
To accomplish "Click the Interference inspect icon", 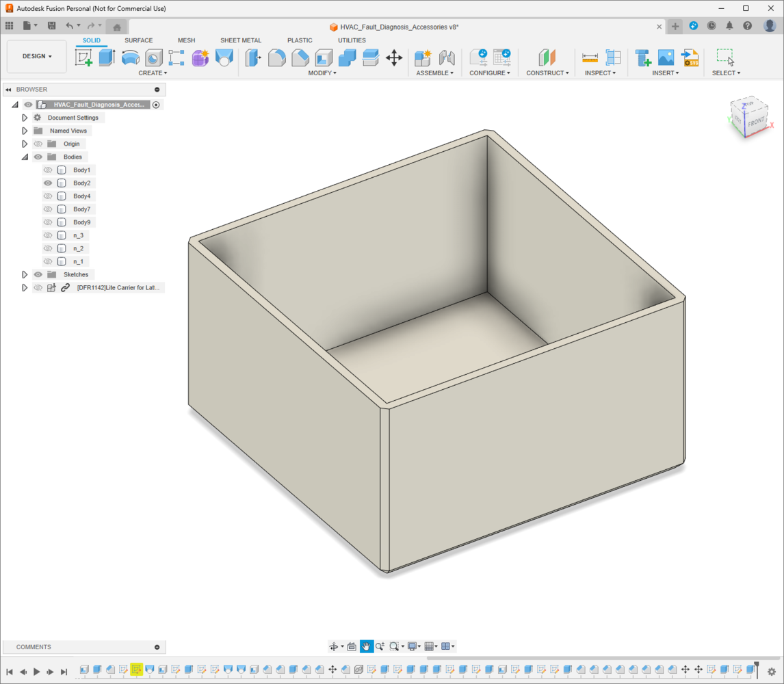I will coord(614,57).
